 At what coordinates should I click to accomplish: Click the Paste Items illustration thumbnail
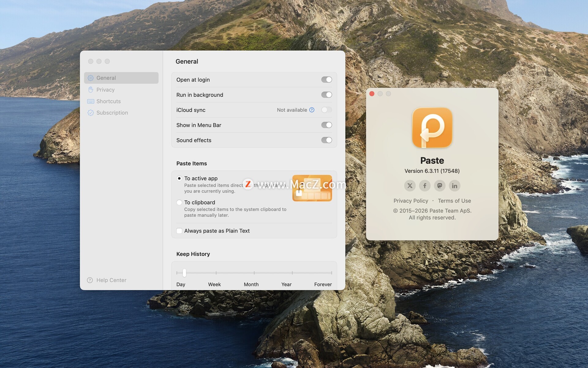(312, 188)
